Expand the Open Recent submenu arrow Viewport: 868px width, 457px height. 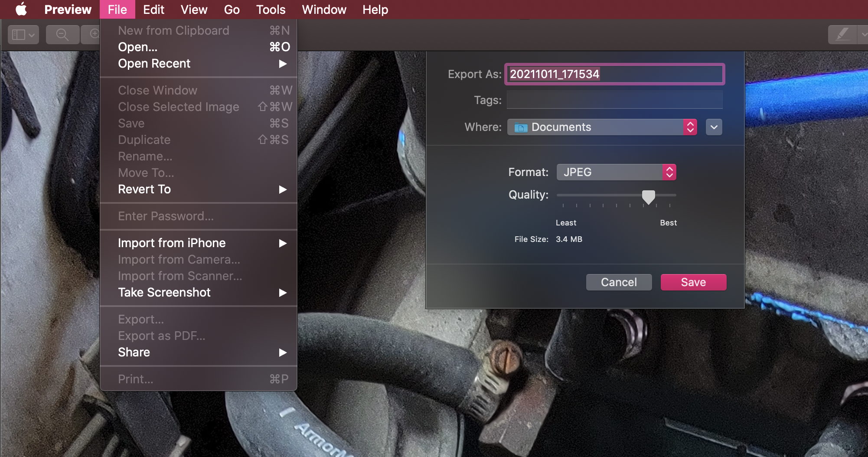click(x=283, y=64)
